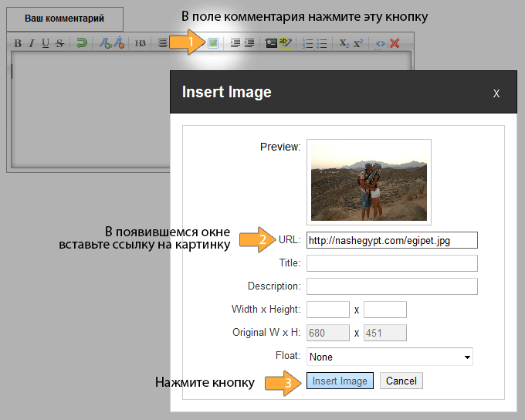Viewport: 525px width, 420px height.
Task: Click the Description input field
Action: coord(391,286)
